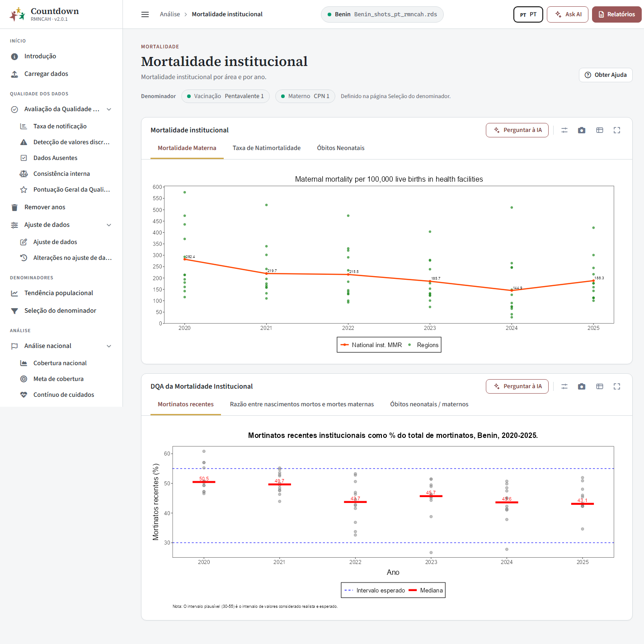This screenshot has width=644, height=644.
Task: Show data table for DQA da Mortalidade chart
Action: tap(600, 386)
